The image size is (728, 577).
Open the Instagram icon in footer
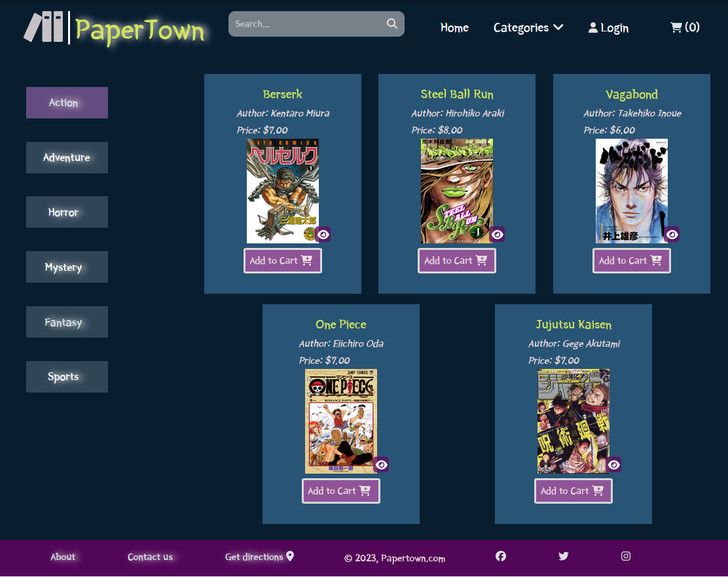click(x=626, y=556)
